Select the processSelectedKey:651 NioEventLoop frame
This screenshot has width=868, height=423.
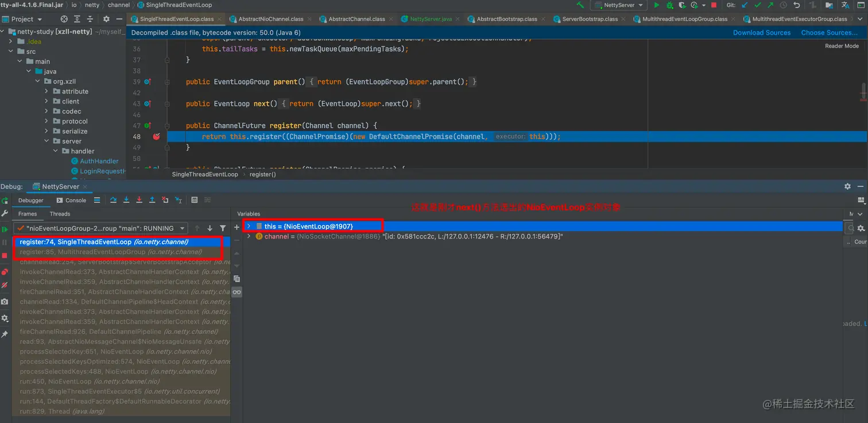(121, 351)
